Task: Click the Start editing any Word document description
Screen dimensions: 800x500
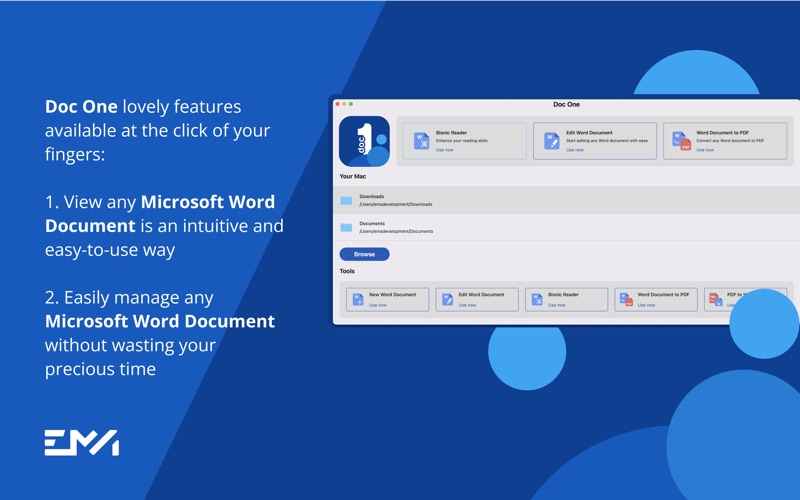Action: pyautogui.click(x=607, y=141)
